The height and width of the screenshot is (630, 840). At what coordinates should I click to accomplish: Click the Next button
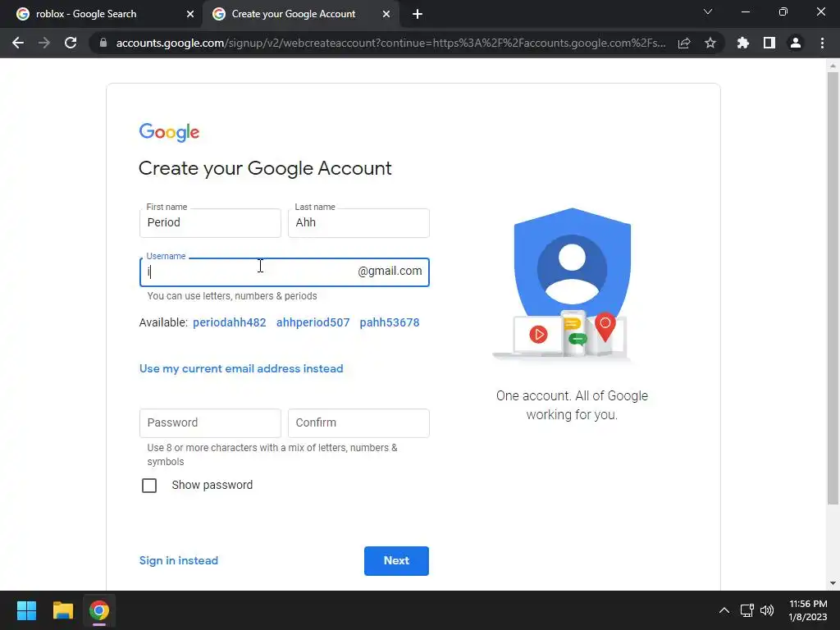coord(396,561)
